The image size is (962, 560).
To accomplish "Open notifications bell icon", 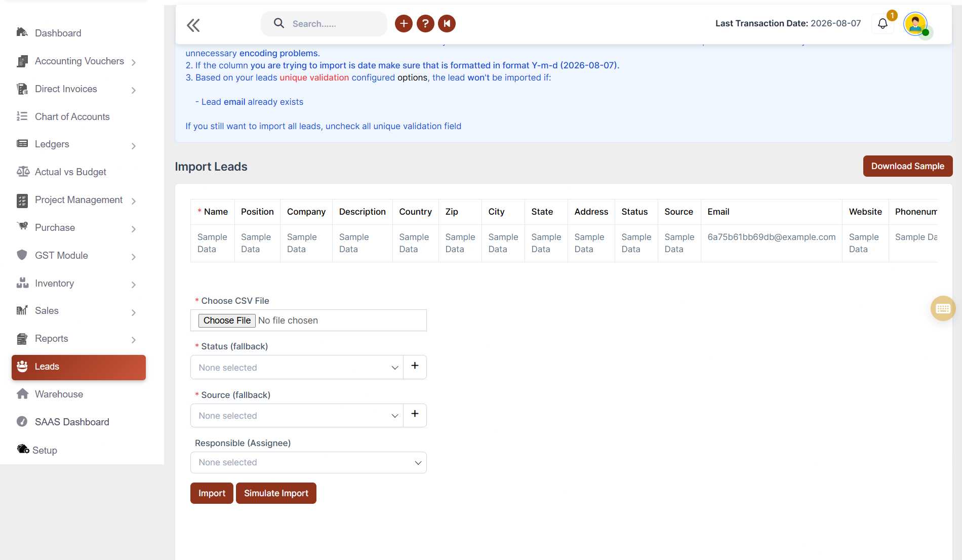I will (x=883, y=24).
